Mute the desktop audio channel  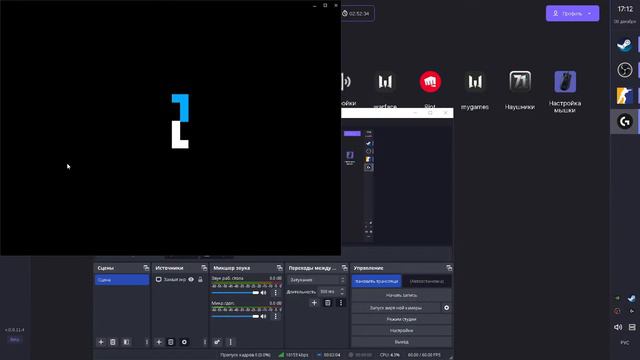[264, 293]
